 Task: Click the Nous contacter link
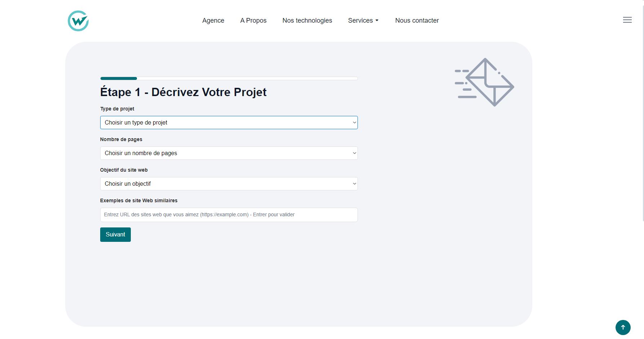coord(417,21)
